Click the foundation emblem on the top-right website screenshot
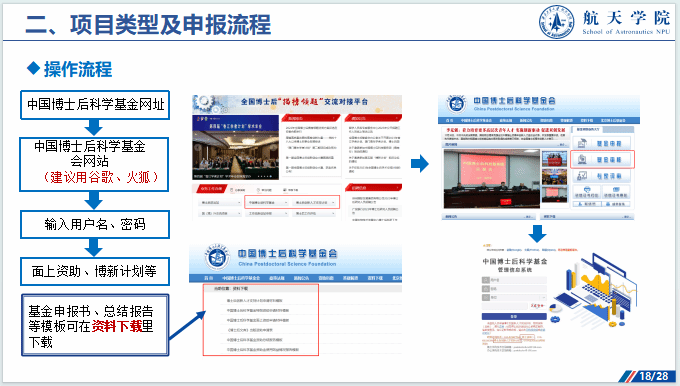Viewport: 680px width, 386px height. point(456,105)
